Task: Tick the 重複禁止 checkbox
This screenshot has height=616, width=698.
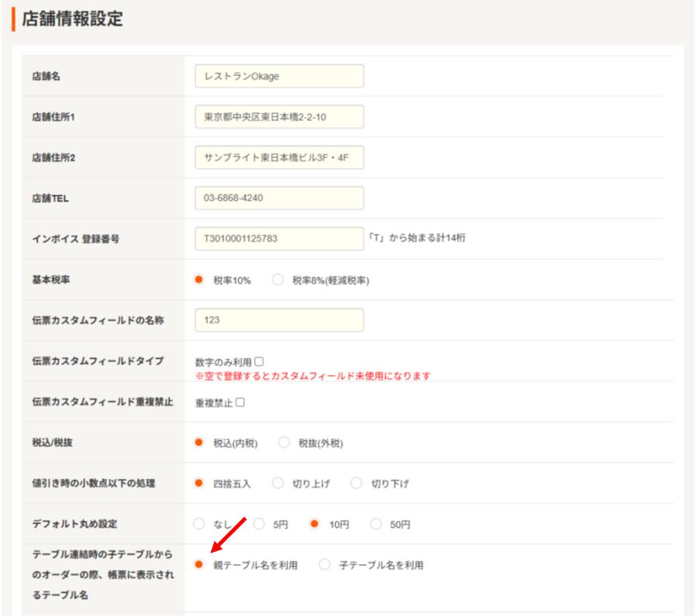Action: pos(240,402)
